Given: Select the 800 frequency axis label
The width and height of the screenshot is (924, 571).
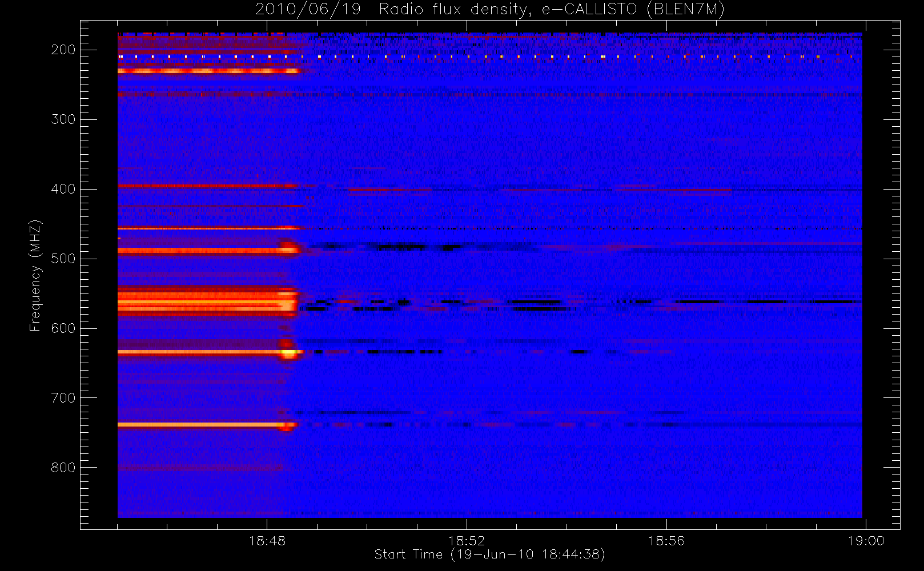Looking at the screenshot, I should pyautogui.click(x=63, y=468).
